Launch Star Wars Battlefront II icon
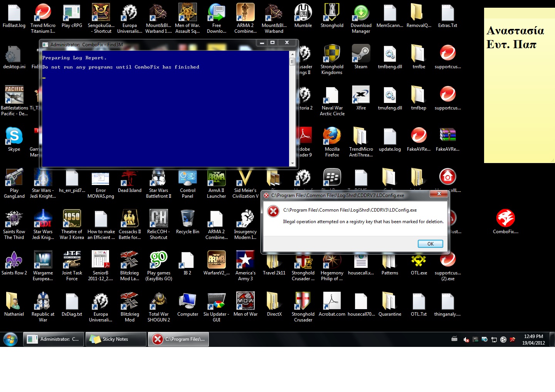Viewport: 555px width, 392px height. coord(158,183)
